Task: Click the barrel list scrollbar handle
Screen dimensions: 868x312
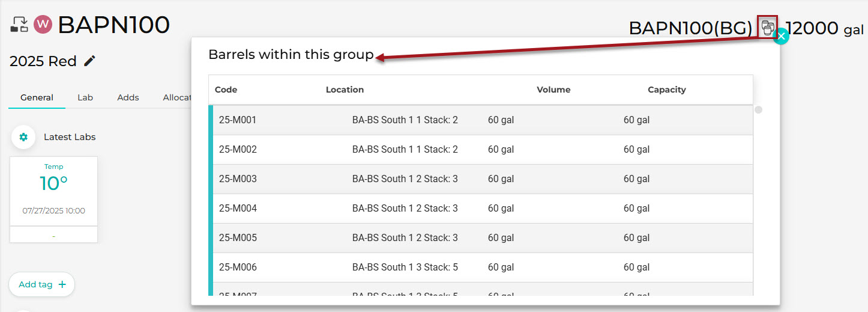Action: click(759, 110)
